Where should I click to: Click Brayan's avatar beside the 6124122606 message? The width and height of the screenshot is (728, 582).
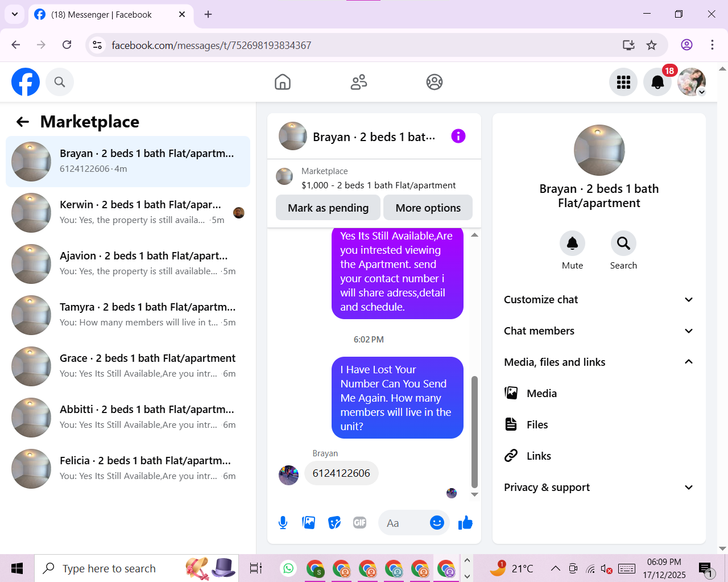288,475
